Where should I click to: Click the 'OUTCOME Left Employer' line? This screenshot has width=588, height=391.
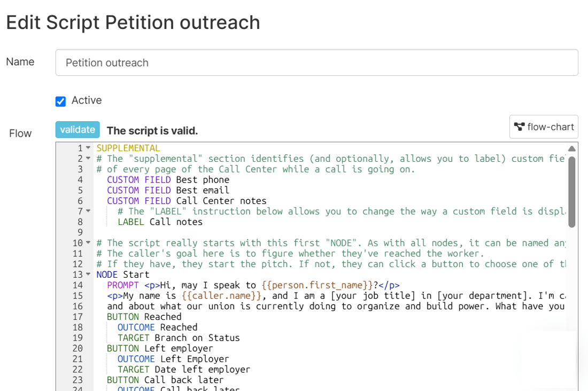(x=173, y=359)
